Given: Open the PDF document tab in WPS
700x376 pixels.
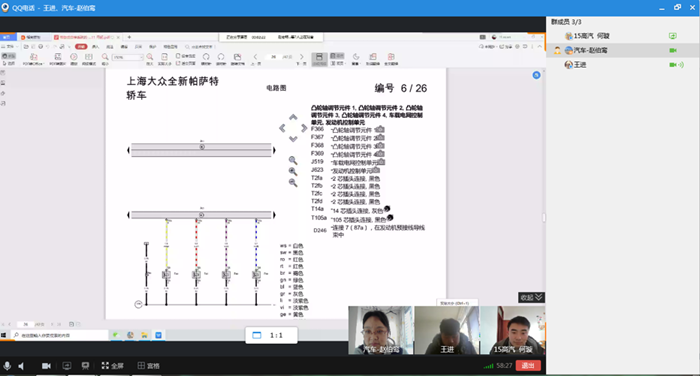Looking at the screenshot, I should 85,37.
